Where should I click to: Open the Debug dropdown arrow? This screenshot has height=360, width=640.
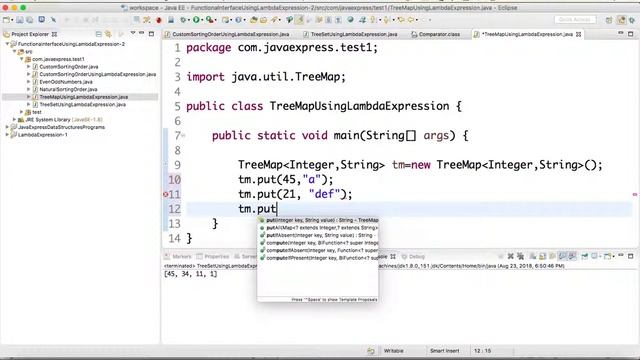point(189,20)
